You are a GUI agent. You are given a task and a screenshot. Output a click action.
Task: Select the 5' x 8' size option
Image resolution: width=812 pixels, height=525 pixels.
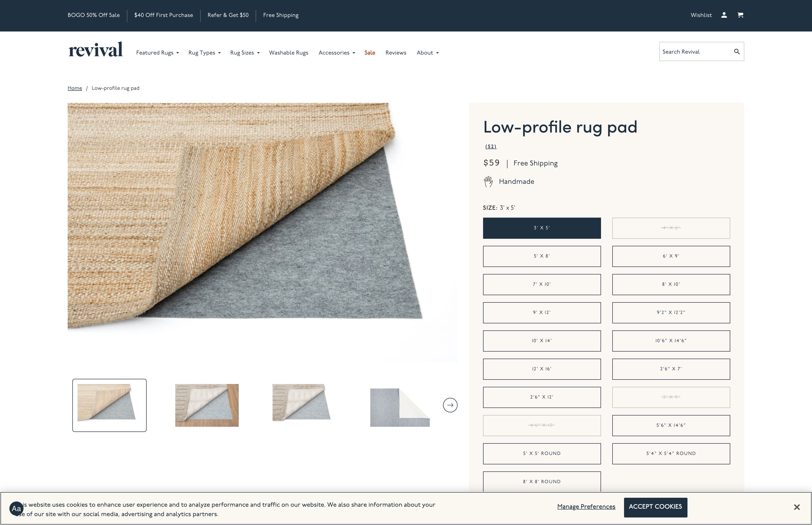pos(541,256)
